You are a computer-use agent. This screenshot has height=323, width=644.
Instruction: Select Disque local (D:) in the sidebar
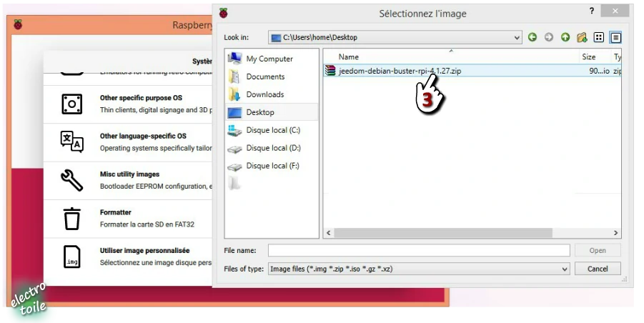272,148
